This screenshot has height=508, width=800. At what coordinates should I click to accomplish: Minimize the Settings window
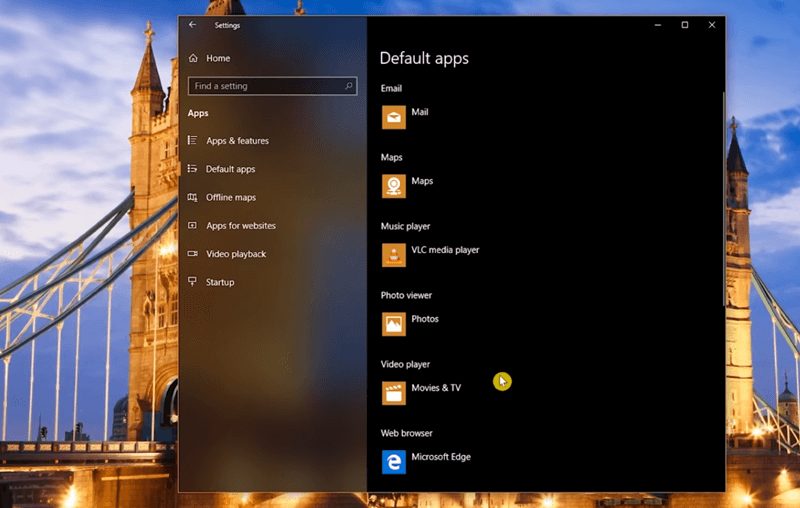click(x=658, y=24)
